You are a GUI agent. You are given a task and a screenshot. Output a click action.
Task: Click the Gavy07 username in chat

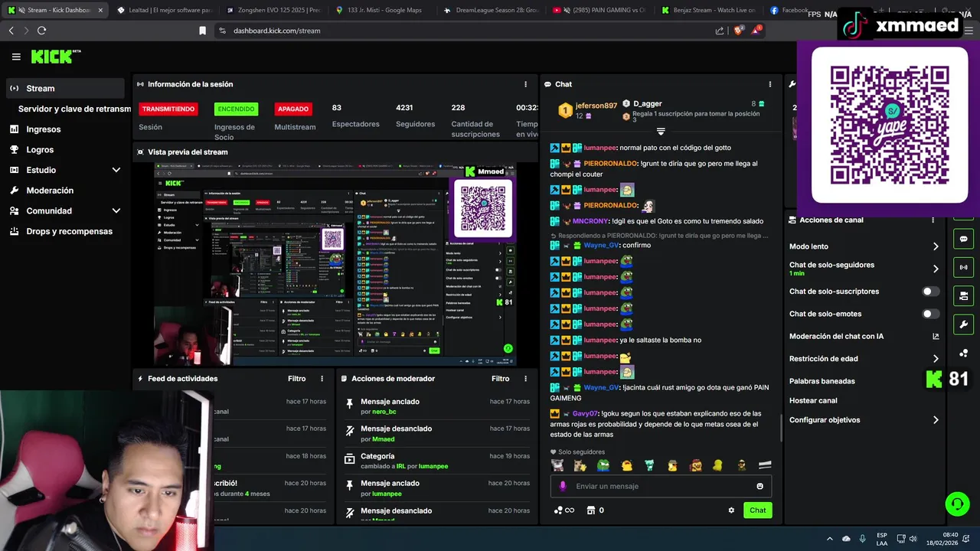click(x=586, y=413)
